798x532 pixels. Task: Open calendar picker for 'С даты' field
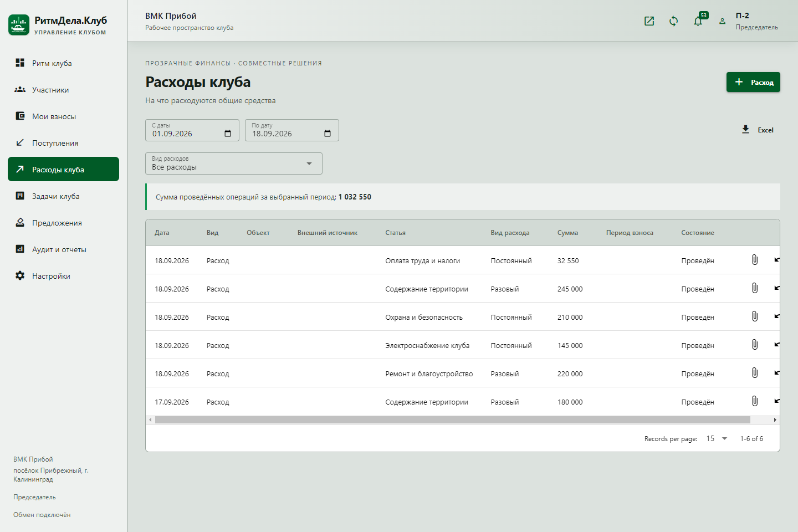228,134
